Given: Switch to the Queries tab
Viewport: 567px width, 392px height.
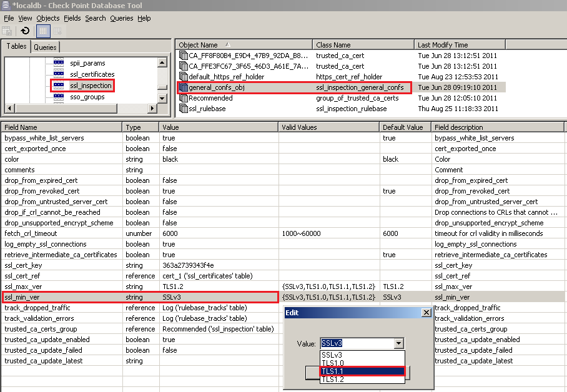Looking at the screenshot, I should [x=45, y=47].
